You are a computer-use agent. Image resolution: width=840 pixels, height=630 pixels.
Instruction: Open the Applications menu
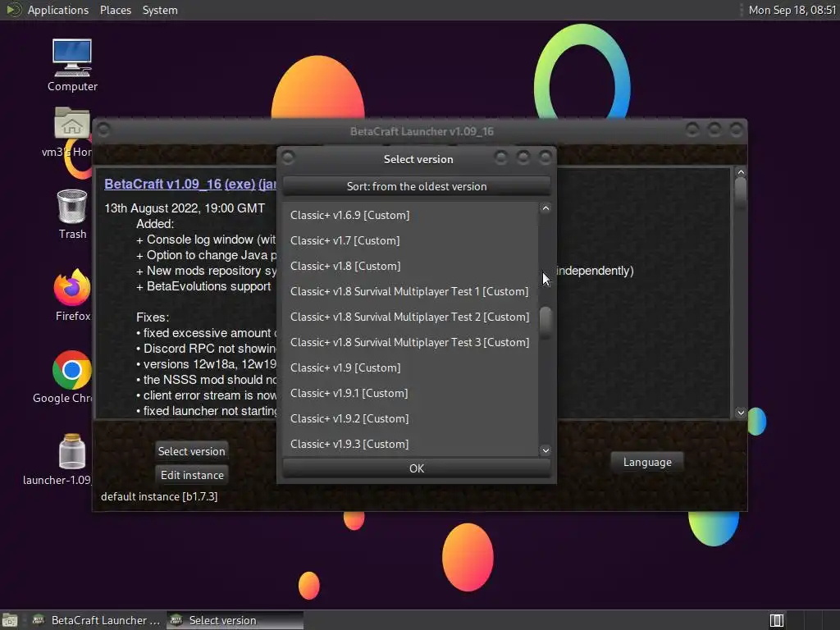[x=58, y=10]
